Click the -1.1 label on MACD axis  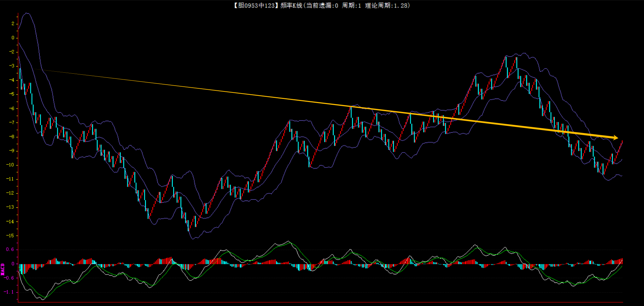click(9, 292)
